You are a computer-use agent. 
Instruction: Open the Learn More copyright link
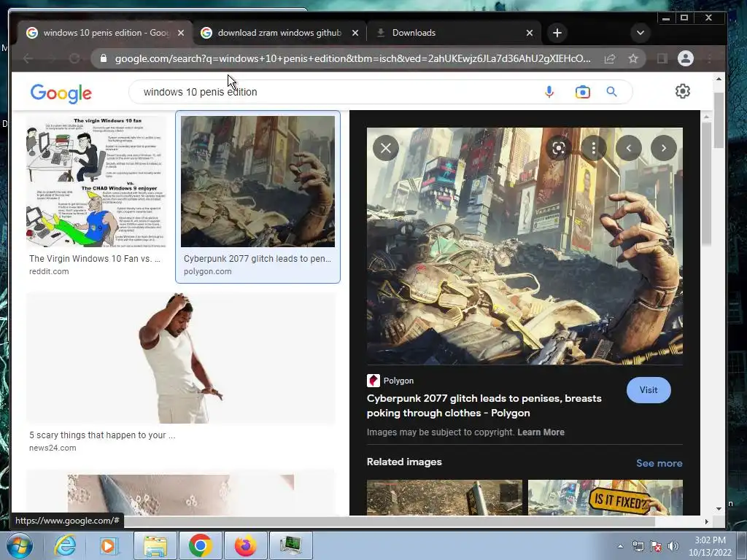[x=541, y=432]
